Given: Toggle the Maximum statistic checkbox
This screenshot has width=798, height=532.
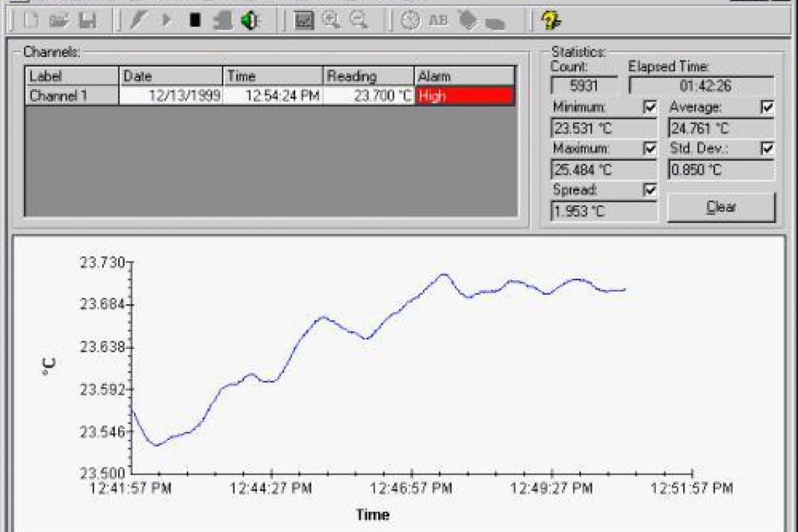Looking at the screenshot, I should 649,149.
